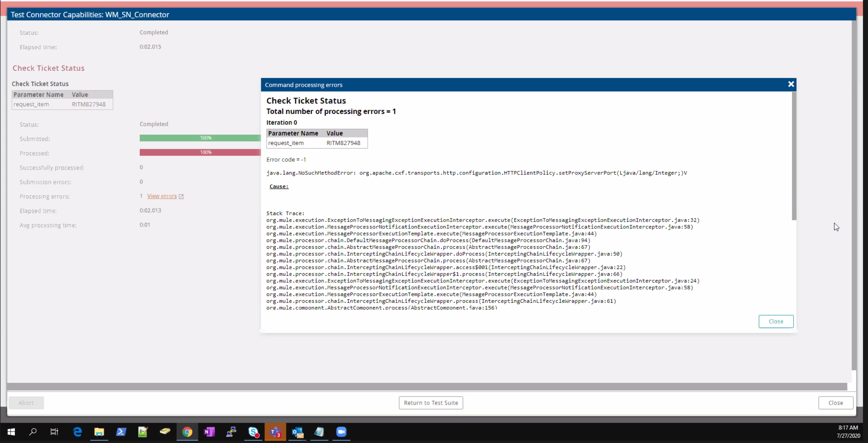Image resolution: width=868 pixels, height=443 pixels.
Task: Click the error dialog's vertical scrollbar
Action: click(x=794, y=156)
